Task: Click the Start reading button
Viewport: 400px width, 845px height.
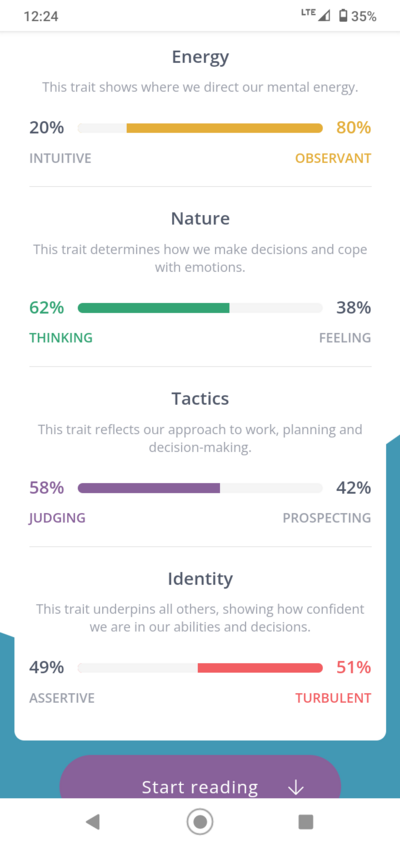Action: click(x=200, y=777)
